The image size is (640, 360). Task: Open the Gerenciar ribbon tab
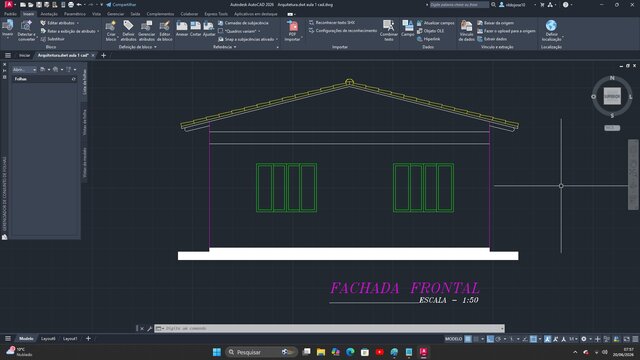click(116, 14)
